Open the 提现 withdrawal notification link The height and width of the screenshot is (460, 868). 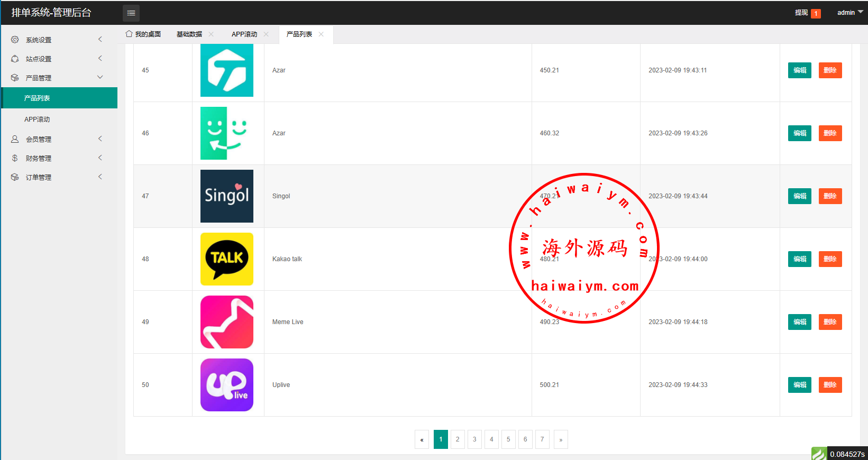pyautogui.click(x=808, y=13)
